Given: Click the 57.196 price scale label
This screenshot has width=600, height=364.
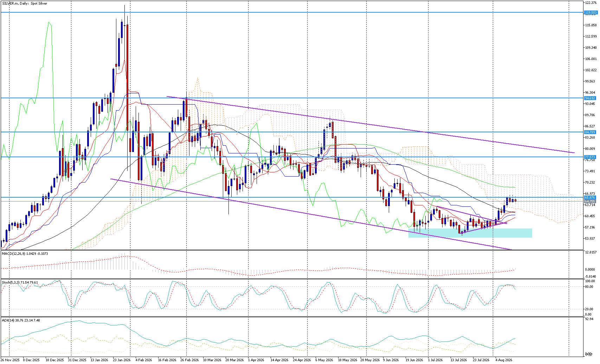Looking at the screenshot, I should [x=590, y=227].
